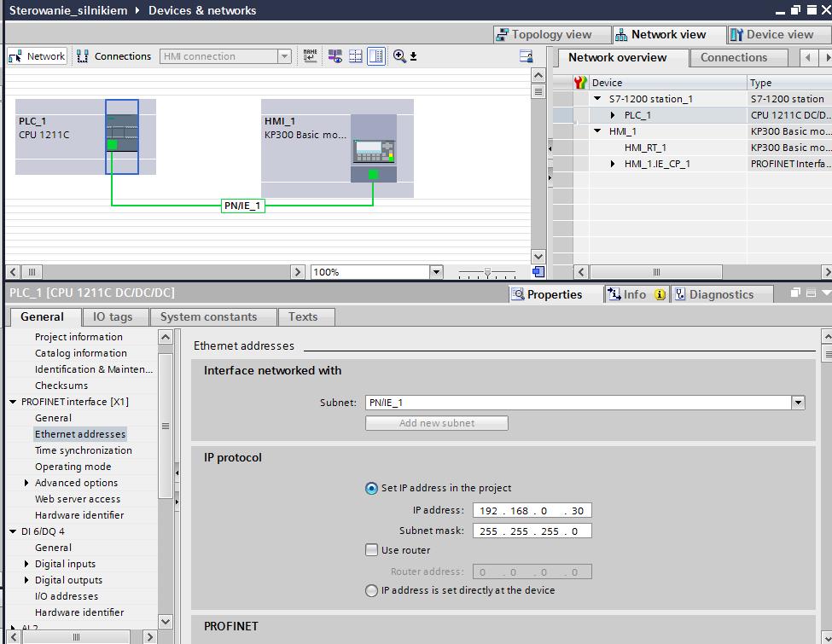Select Checksums in the properties tree

[61, 386]
